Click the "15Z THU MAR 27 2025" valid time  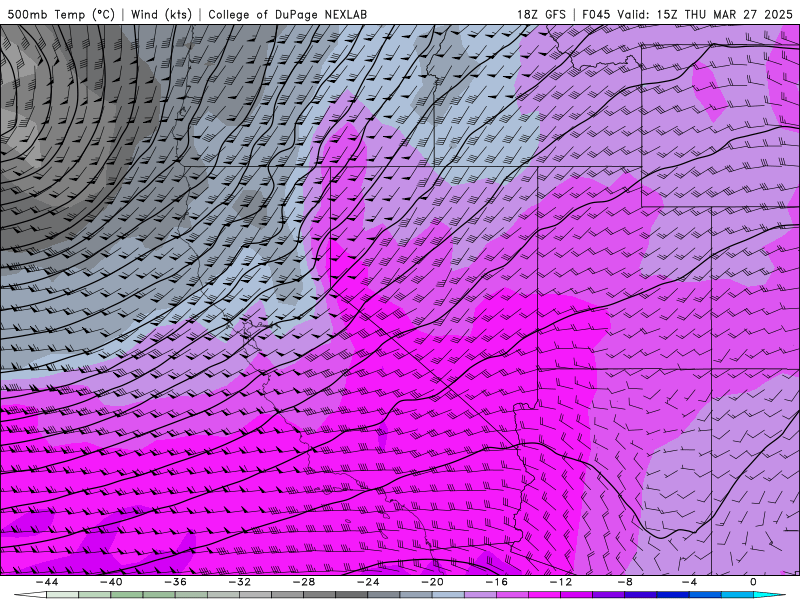(x=724, y=14)
